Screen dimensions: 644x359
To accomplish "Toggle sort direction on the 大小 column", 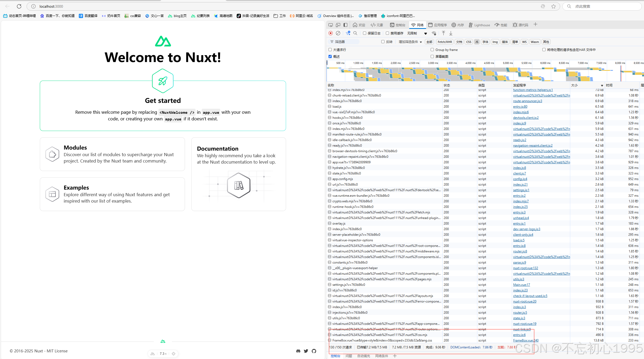I will pyautogui.click(x=574, y=85).
